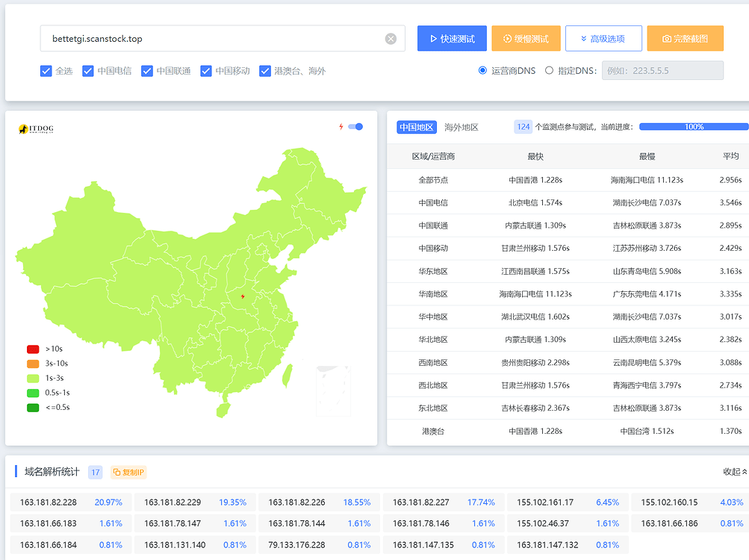This screenshot has height=560, width=749.
Task: Click the copy IP icon button
Action: [x=128, y=472]
